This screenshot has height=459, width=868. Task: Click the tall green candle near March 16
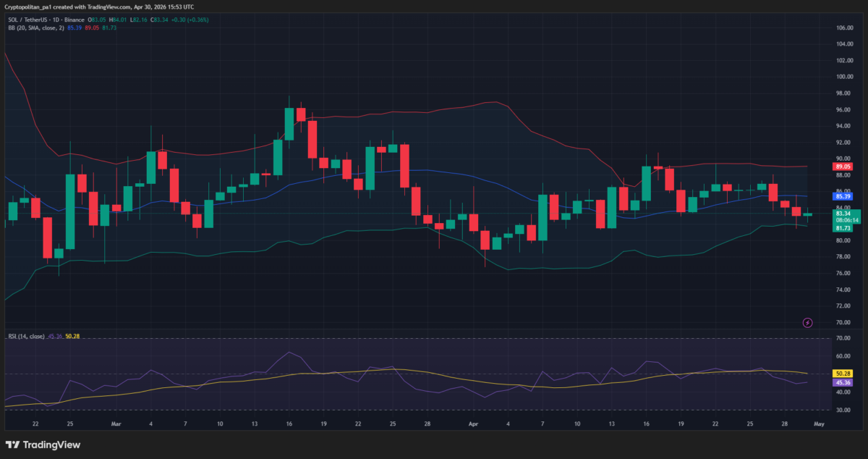click(x=289, y=123)
